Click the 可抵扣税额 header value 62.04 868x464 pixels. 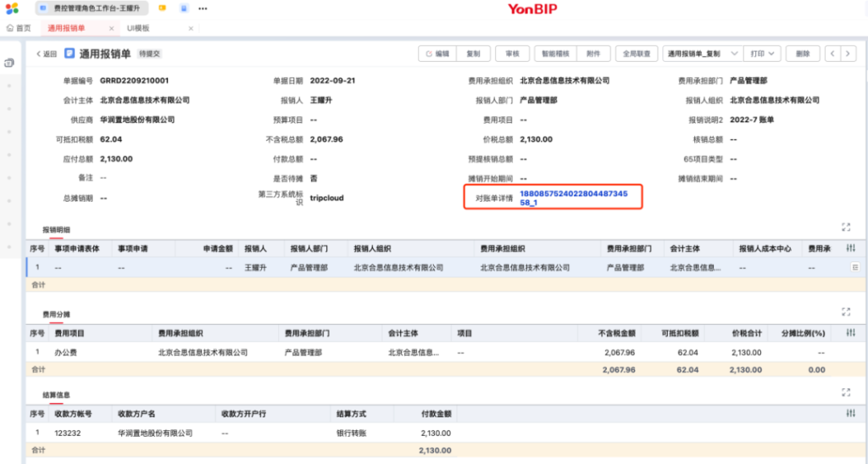111,139
